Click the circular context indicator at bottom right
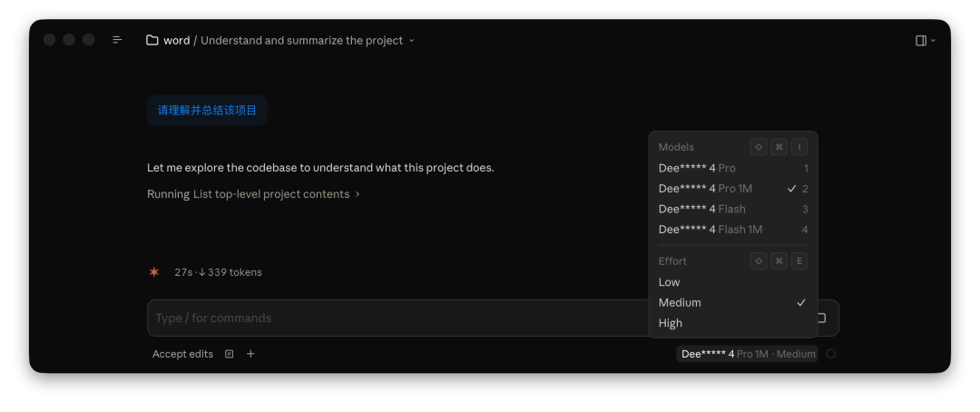The height and width of the screenshot is (412, 980). tap(831, 354)
